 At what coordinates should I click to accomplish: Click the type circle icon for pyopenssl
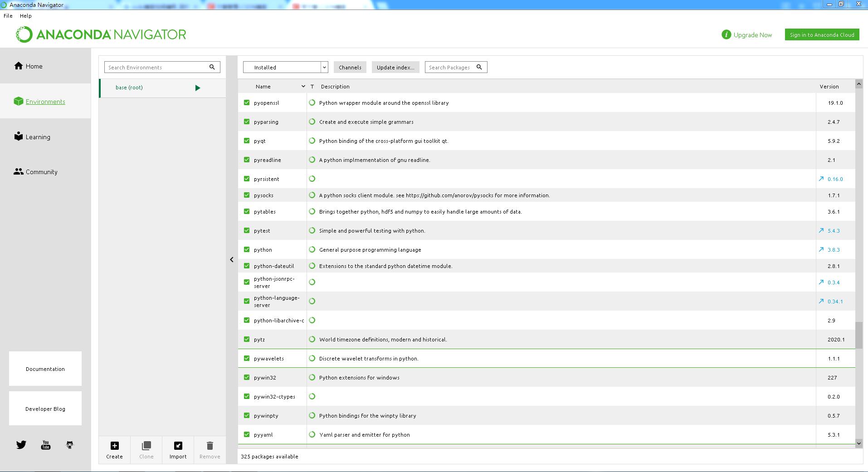312,102
